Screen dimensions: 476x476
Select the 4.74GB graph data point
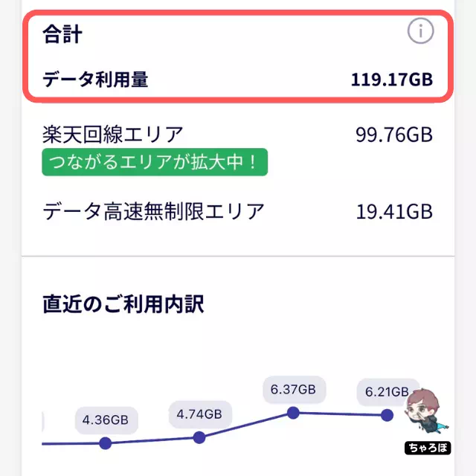[199, 437]
